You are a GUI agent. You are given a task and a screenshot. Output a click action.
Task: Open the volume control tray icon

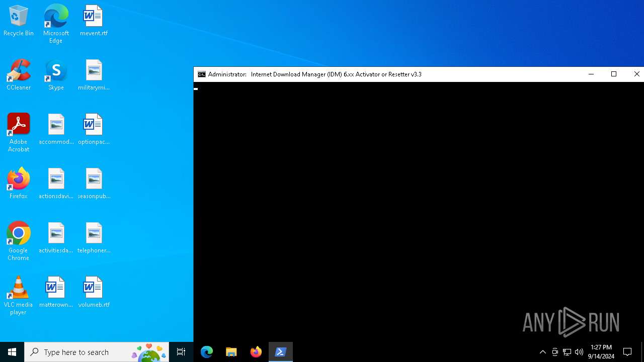(x=579, y=352)
